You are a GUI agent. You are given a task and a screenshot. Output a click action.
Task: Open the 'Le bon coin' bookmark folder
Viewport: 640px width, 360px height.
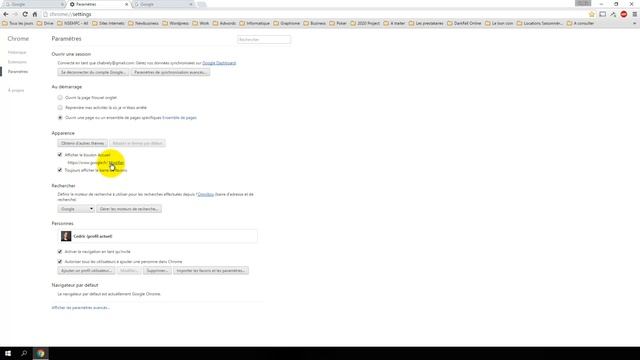pos(499,23)
